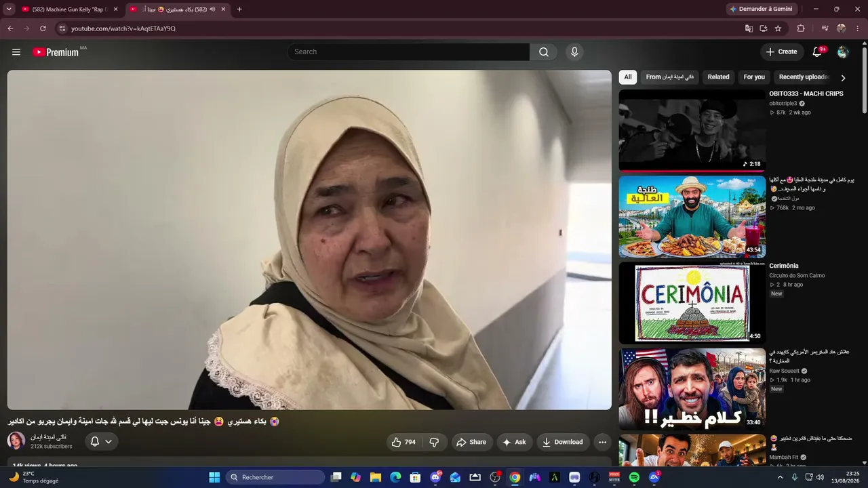Open the Cerimônia video thumbnail
Image resolution: width=868 pixels, height=488 pixels.
(692, 303)
